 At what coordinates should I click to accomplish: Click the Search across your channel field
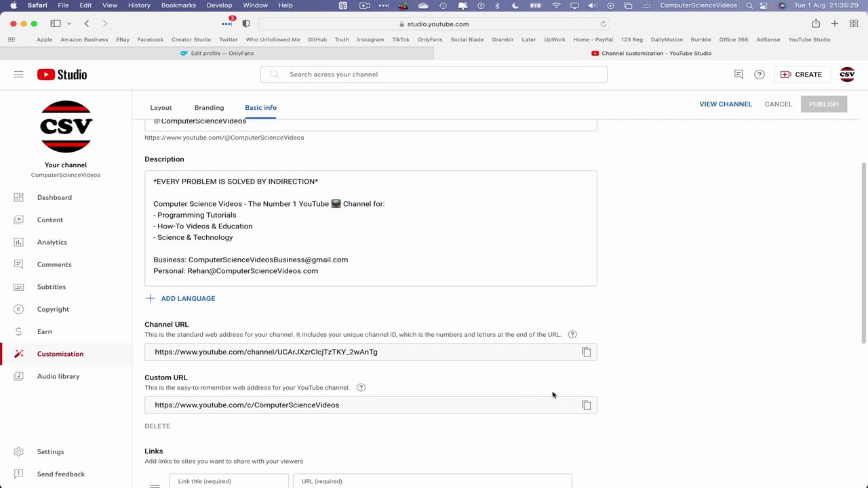click(x=434, y=75)
